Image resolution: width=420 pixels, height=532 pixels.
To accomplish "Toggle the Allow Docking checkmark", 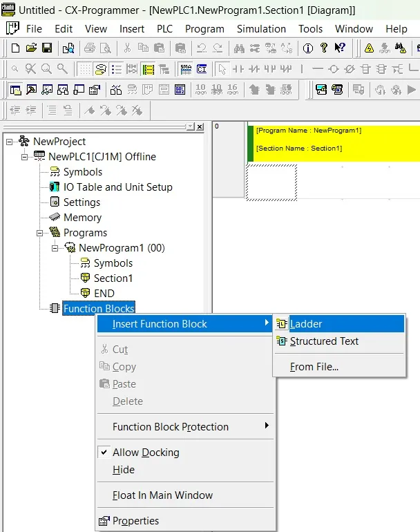I will tap(104, 453).
